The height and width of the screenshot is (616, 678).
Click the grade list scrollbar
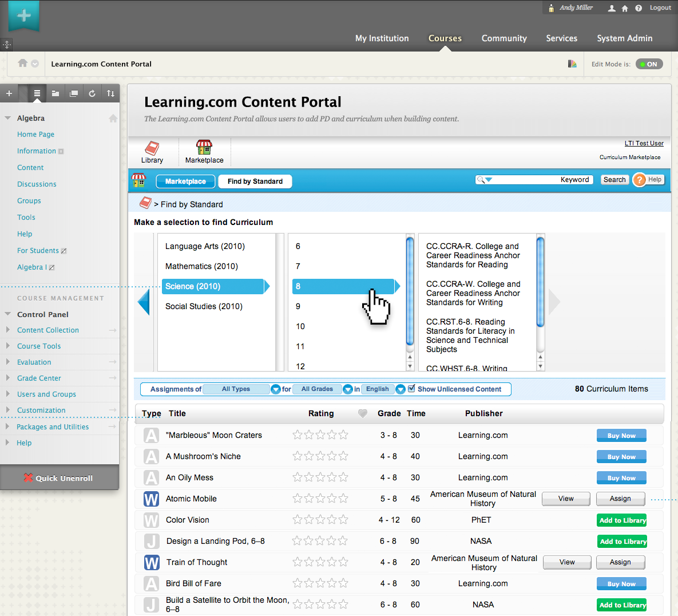point(410,291)
